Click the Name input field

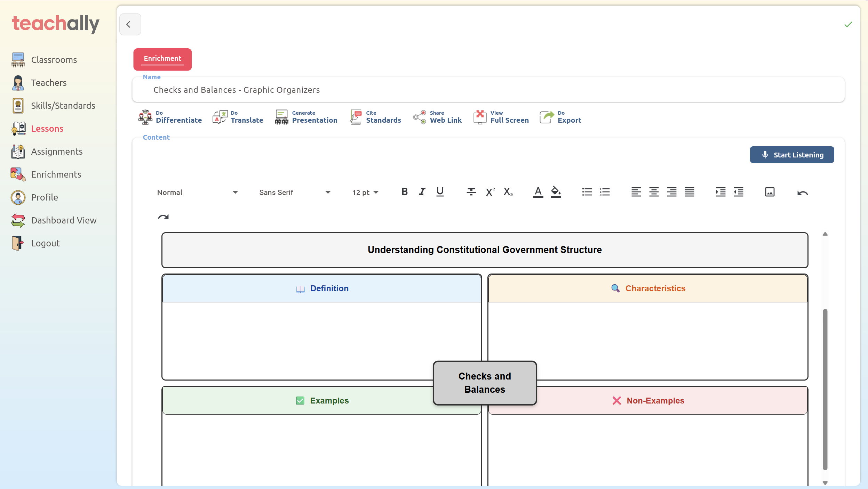pyautogui.click(x=488, y=90)
